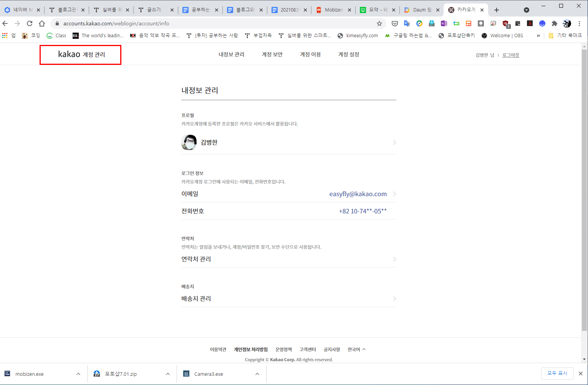Click the stacked photos extension icon
588x385 pixels.
tap(493, 23)
